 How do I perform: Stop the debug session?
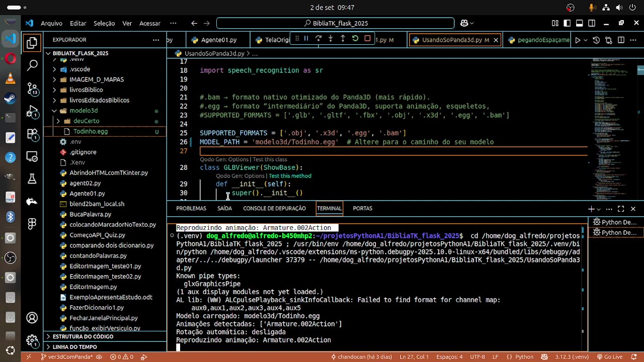[367, 39]
